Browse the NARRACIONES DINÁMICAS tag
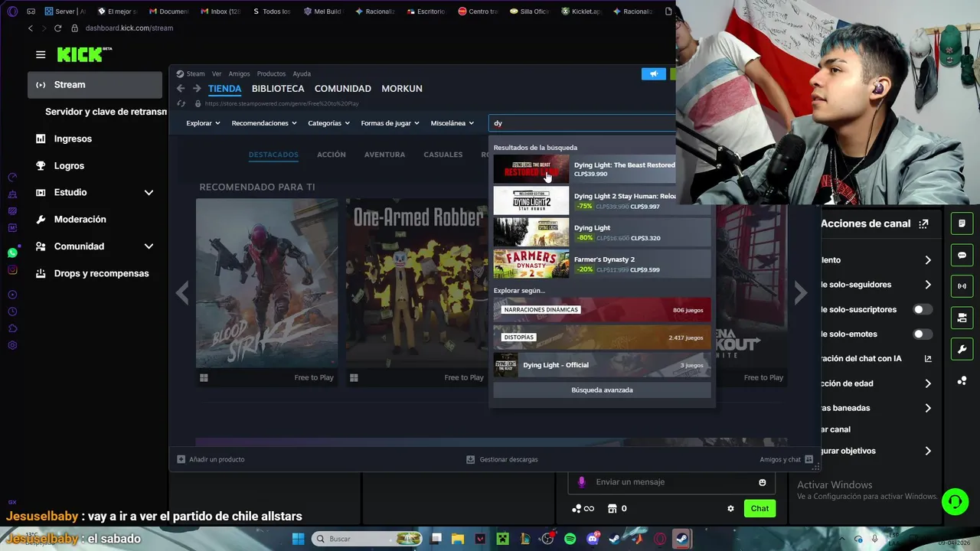This screenshot has height=551, width=980. (602, 310)
